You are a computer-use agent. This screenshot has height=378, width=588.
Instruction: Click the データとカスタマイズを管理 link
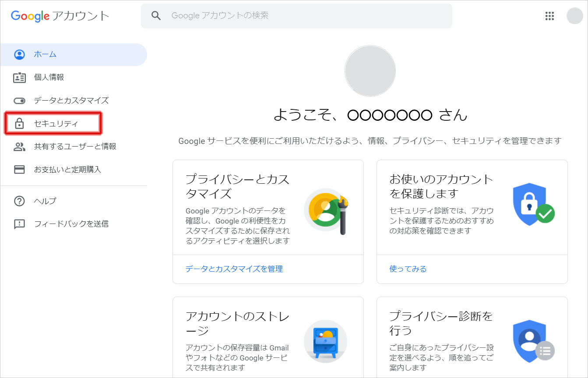coord(234,269)
